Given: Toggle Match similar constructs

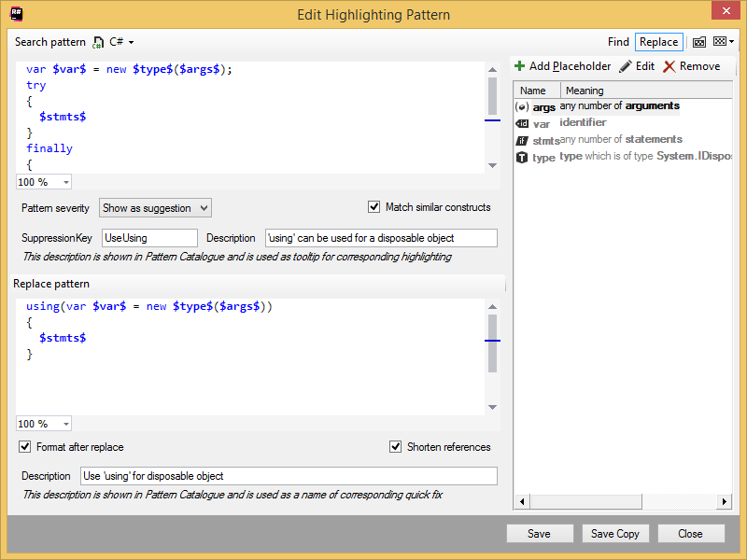Looking at the screenshot, I should tap(373, 207).
